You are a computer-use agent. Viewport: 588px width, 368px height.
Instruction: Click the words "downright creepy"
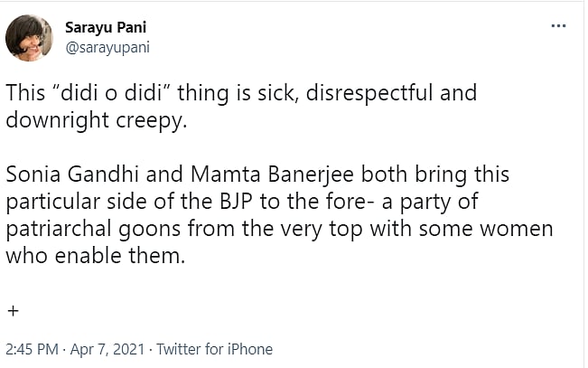94,120
